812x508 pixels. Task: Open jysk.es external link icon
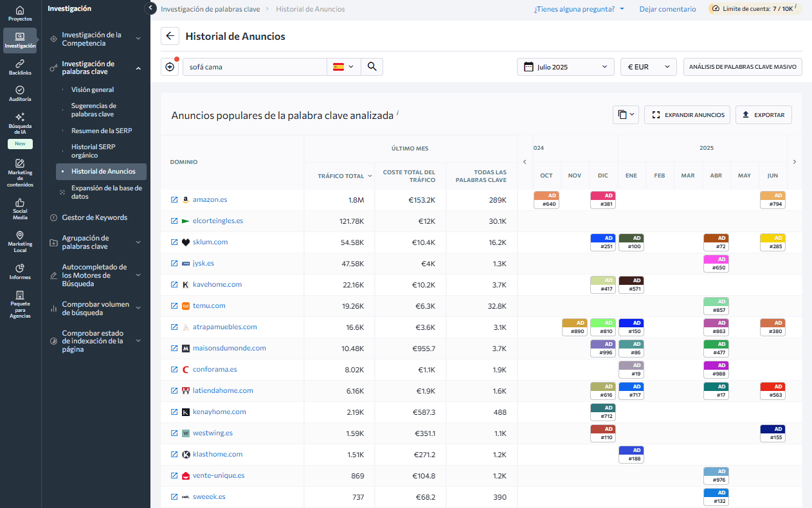point(174,264)
